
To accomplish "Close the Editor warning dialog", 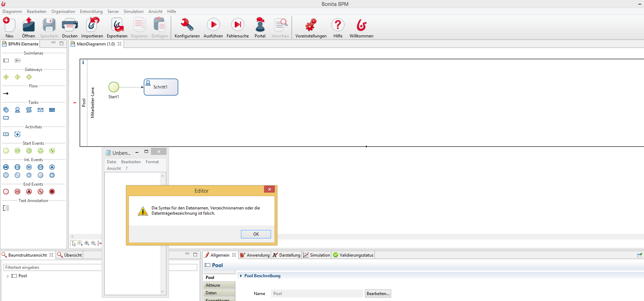I will 269,189.
